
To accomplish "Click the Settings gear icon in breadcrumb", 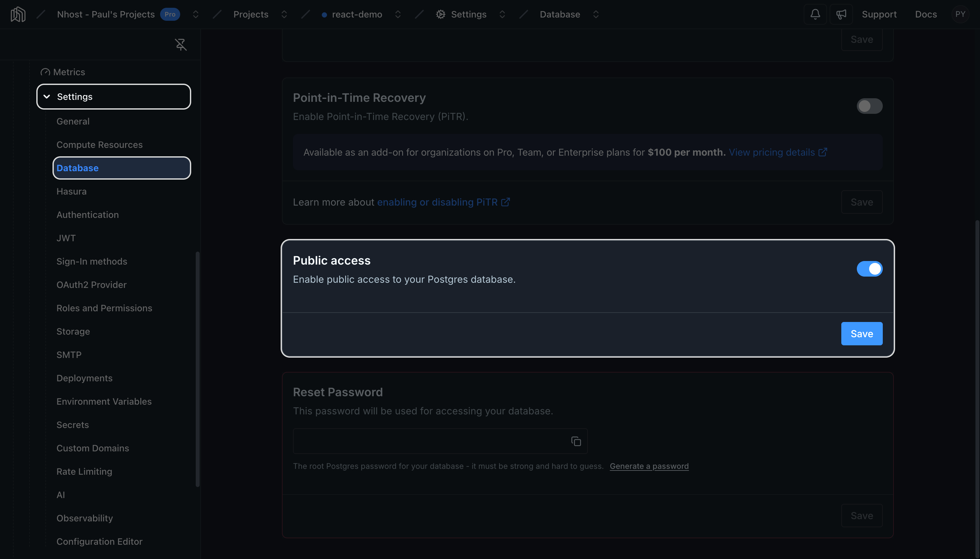I will click(440, 14).
